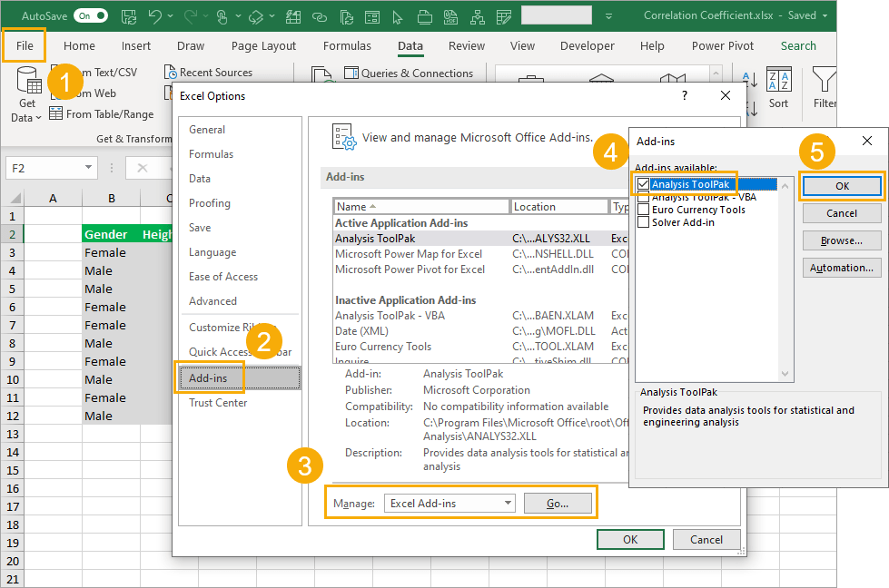Expand the Name Box dropdown arrow
This screenshot has height=588, width=889.
tap(88, 167)
